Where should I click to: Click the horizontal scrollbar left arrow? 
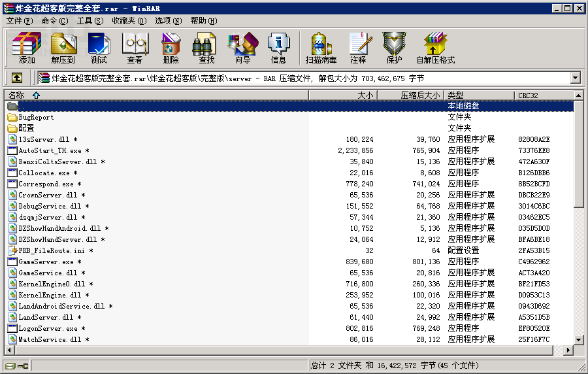[x=10, y=350]
